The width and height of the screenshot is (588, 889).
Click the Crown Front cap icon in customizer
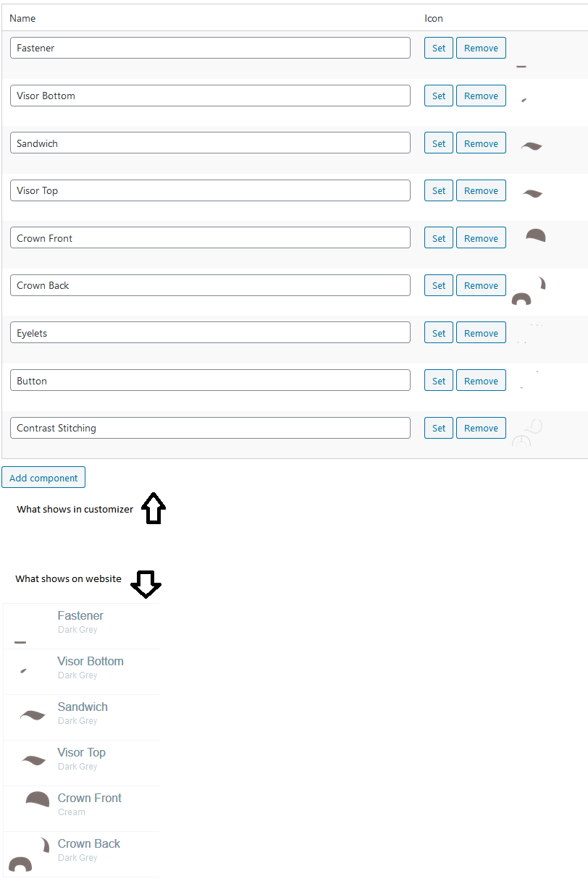point(536,235)
